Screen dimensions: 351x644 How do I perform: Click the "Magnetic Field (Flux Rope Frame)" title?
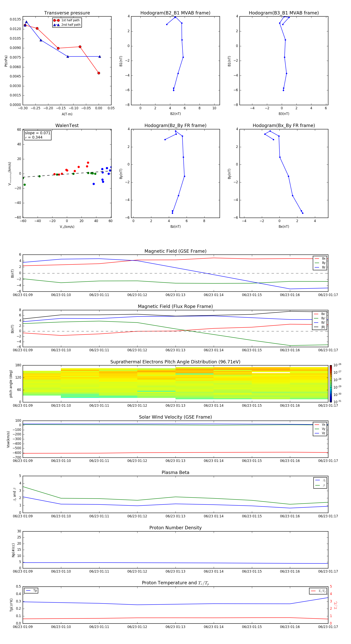tap(175, 307)
